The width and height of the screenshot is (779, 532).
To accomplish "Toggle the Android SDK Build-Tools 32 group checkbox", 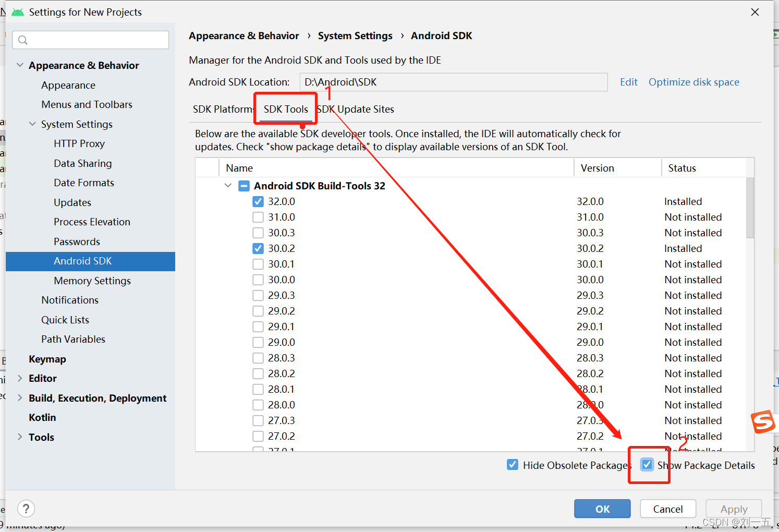I will pos(244,186).
